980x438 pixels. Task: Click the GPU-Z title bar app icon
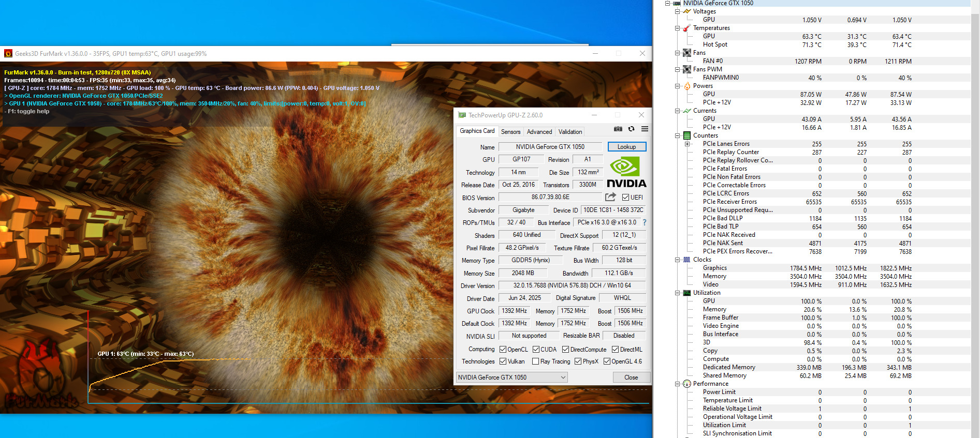point(462,115)
